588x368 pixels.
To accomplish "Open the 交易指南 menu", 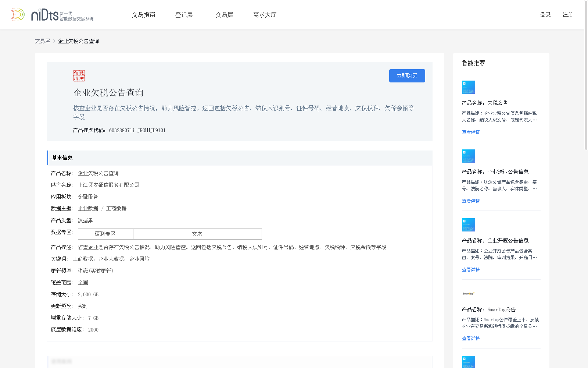I will [144, 15].
